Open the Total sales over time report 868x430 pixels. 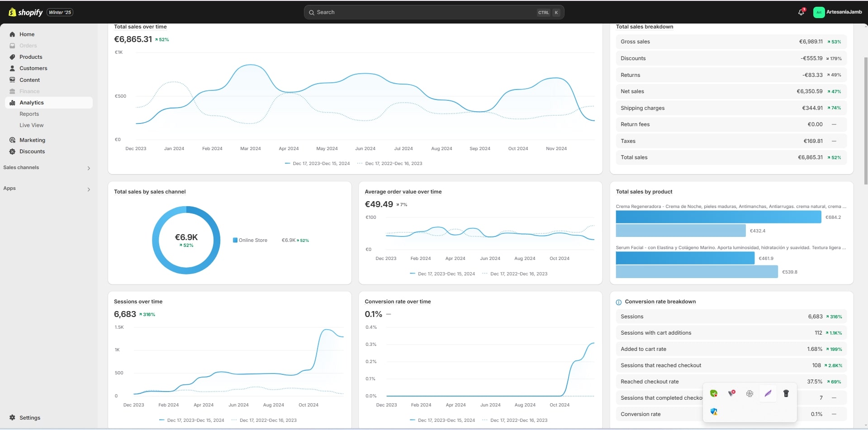pos(140,27)
